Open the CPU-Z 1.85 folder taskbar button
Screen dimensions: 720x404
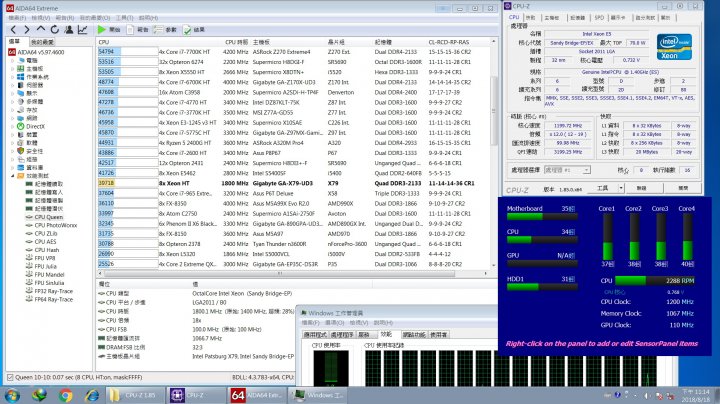pos(135,395)
